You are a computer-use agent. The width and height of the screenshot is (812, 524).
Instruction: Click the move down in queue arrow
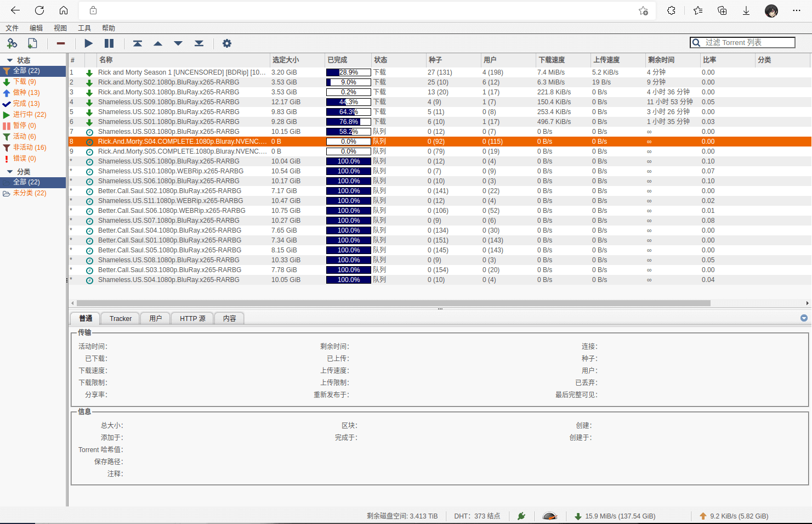pos(178,43)
